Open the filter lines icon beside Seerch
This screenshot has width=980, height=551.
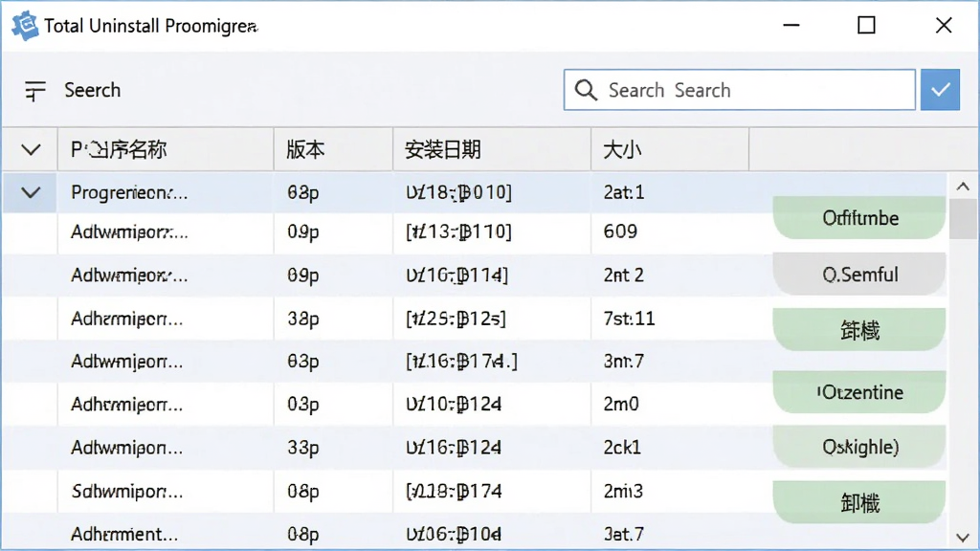[35, 91]
